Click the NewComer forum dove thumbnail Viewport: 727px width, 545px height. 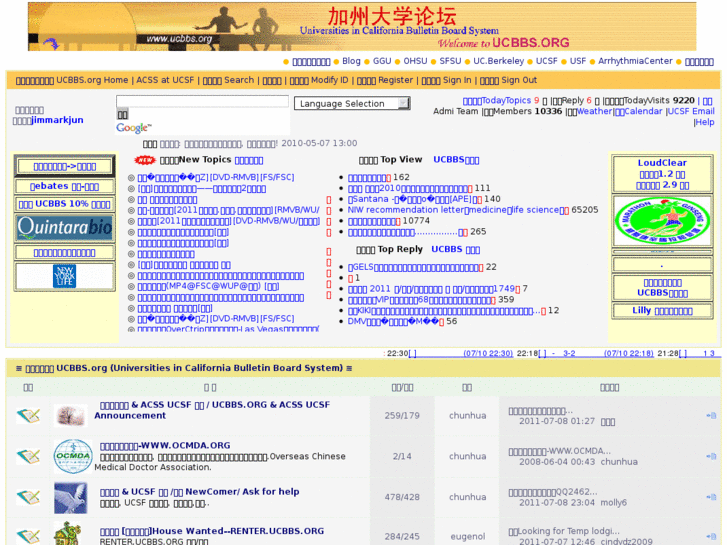[x=70, y=498]
